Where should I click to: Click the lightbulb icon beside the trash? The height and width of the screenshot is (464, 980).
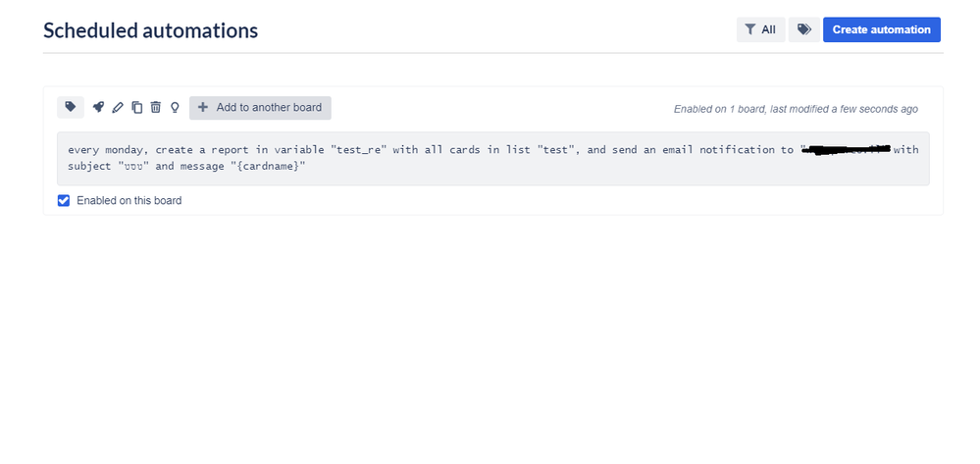[175, 108]
